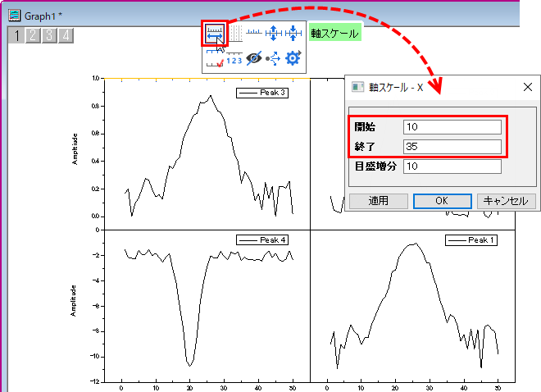The height and width of the screenshot is (392, 541).
Task: Click the apply to other axes branching arrows icon
Action: [x=273, y=58]
